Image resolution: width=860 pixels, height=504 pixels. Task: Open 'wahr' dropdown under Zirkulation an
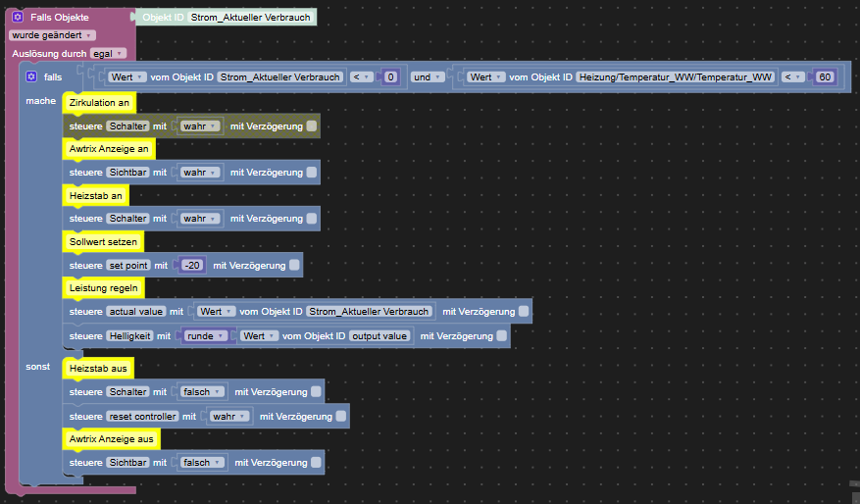pyautogui.click(x=200, y=126)
